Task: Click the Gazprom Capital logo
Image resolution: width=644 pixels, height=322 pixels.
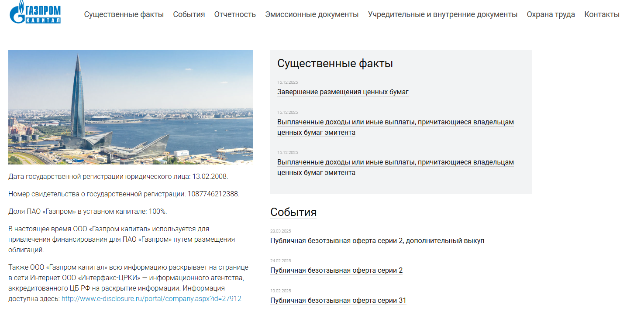Action: coord(35,12)
